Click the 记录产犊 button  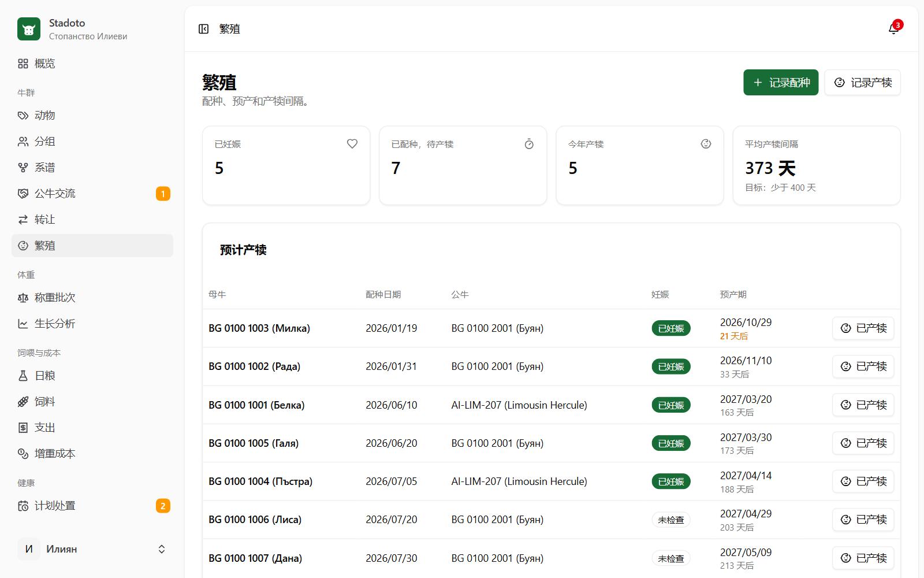point(863,83)
